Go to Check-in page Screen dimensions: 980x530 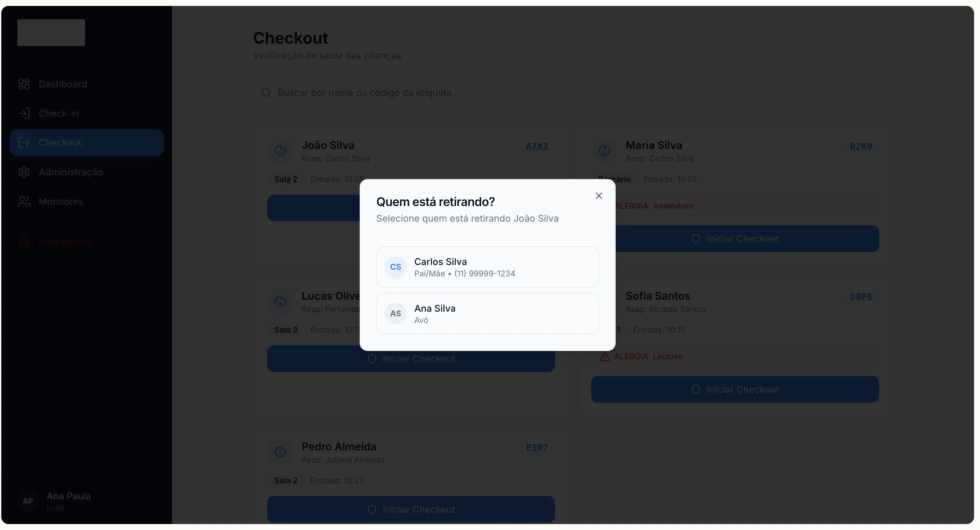[x=59, y=113]
